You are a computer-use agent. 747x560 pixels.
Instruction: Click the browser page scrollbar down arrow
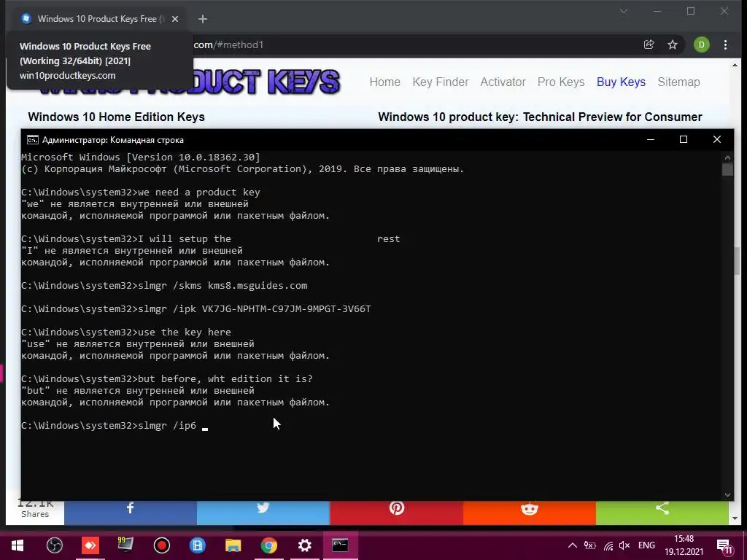pyautogui.click(x=735, y=518)
